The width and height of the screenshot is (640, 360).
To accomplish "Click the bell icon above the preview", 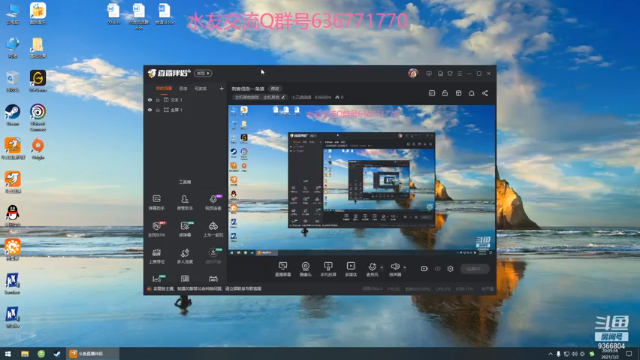I will [x=471, y=93].
